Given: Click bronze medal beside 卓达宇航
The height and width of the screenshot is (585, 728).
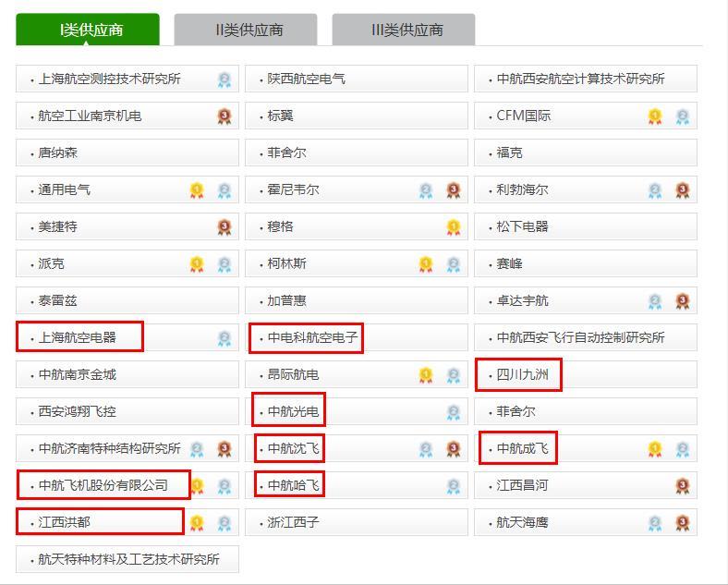Looking at the screenshot, I should 683,301.
